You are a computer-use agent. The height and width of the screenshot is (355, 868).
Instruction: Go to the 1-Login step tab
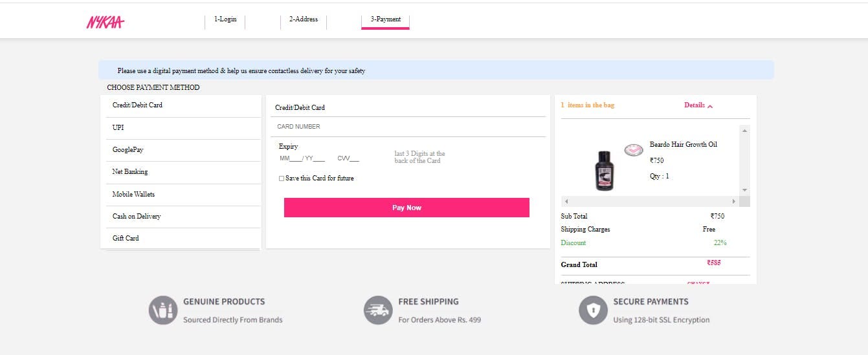[x=225, y=19]
